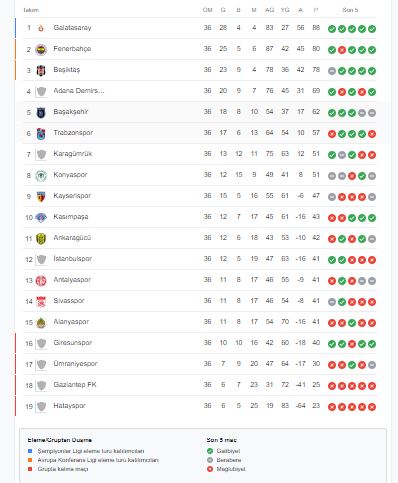The height and width of the screenshot is (483, 398).
Task: Open the Hatayspor team link
Action: (69, 406)
